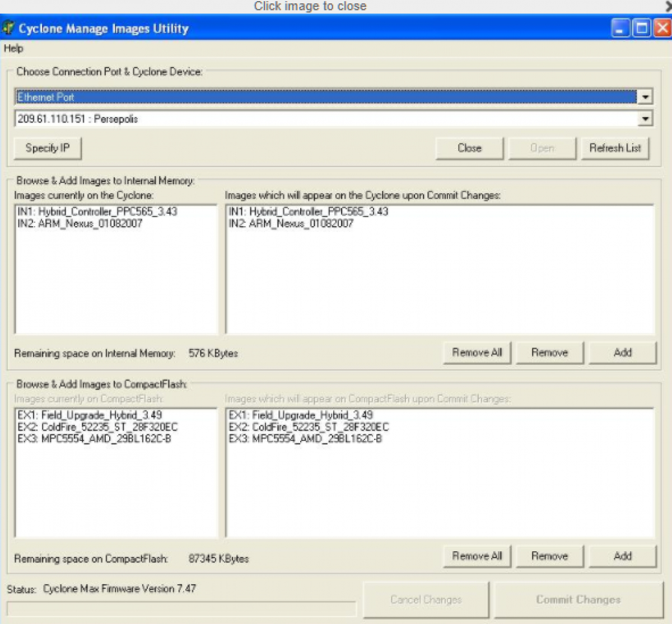This screenshot has width=672, height=624.
Task: Add an image to CompactFlash
Action: point(622,556)
